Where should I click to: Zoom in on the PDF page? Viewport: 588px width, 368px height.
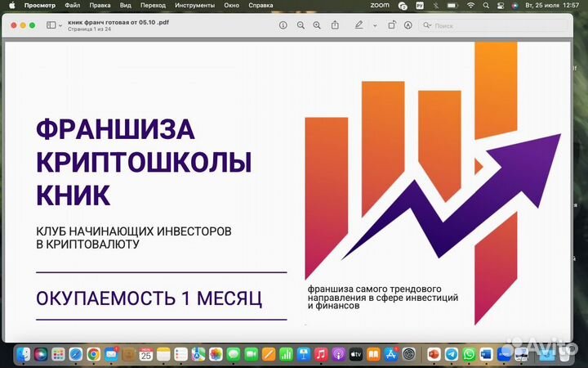click(317, 25)
